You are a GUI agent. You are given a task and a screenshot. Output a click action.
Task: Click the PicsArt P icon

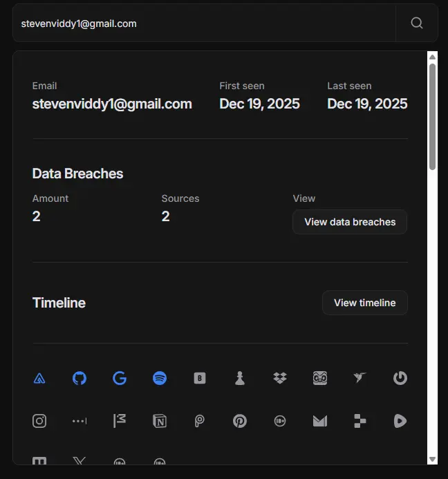coord(200,421)
